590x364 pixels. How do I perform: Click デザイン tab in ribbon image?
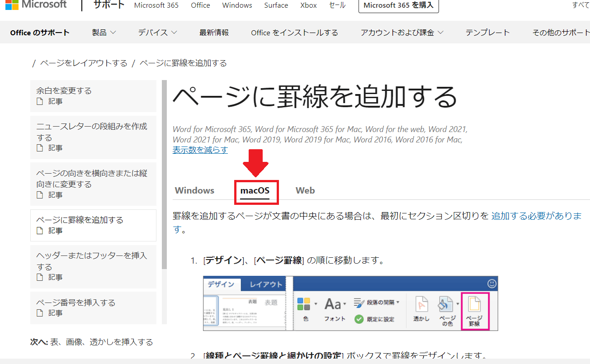pyautogui.click(x=221, y=284)
